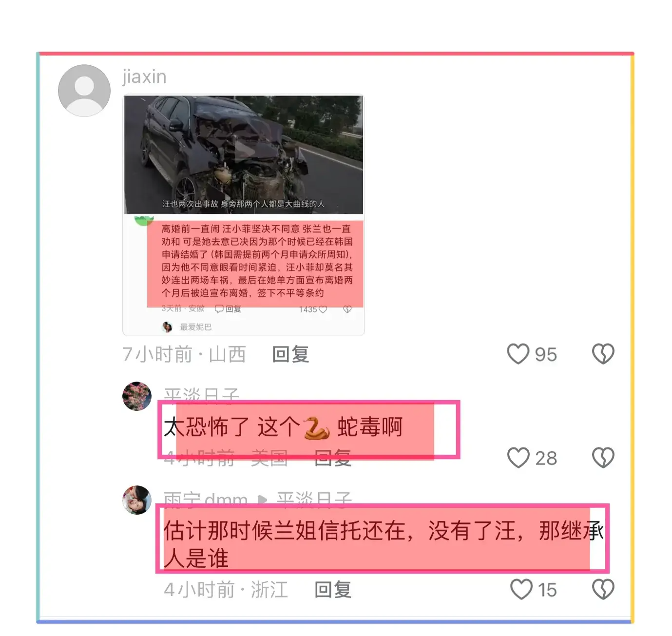
Task: Open the crashed car image attachment
Action: coord(244,215)
